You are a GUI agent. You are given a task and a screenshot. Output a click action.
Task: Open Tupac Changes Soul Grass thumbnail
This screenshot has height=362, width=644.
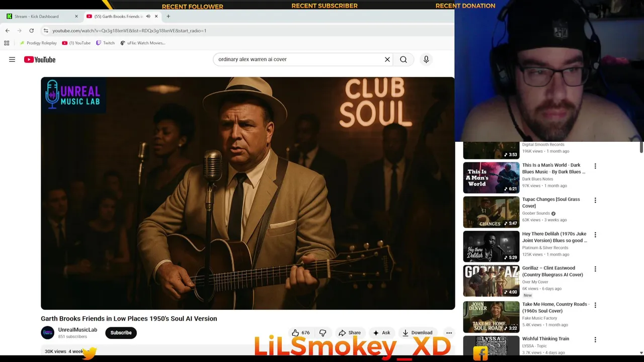click(x=491, y=212)
